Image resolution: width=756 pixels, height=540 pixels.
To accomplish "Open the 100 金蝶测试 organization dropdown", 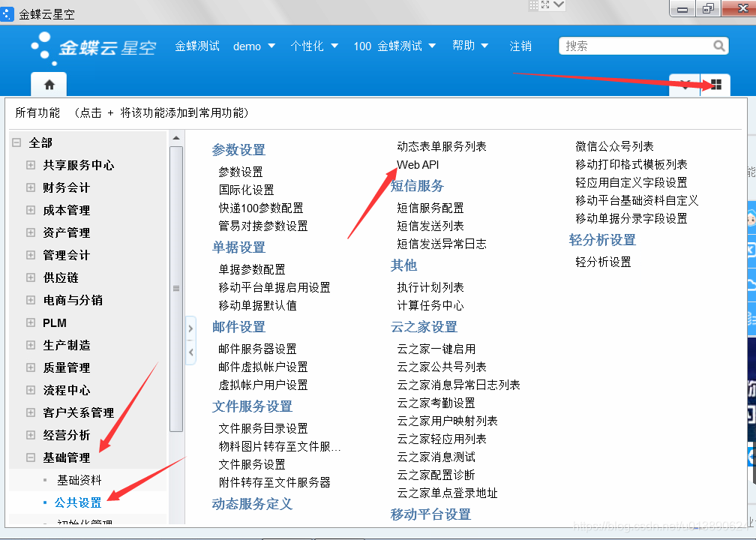I will (x=394, y=46).
